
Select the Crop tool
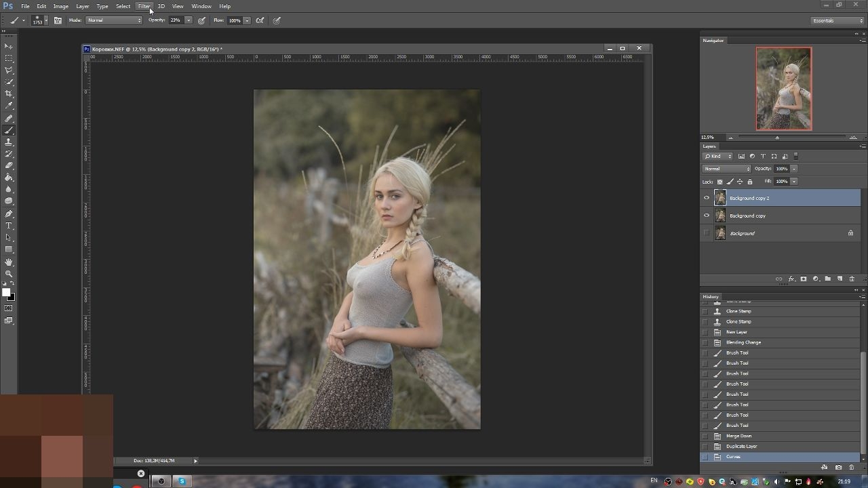(x=9, y=94)
